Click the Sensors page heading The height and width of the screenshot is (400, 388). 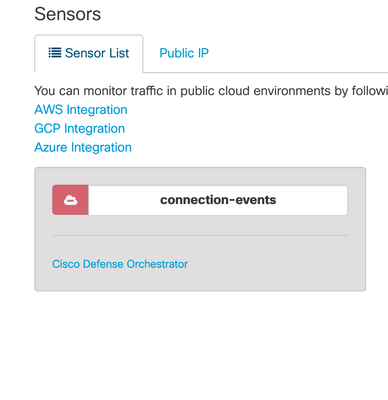pyautogui.click(x=68, y=14)
